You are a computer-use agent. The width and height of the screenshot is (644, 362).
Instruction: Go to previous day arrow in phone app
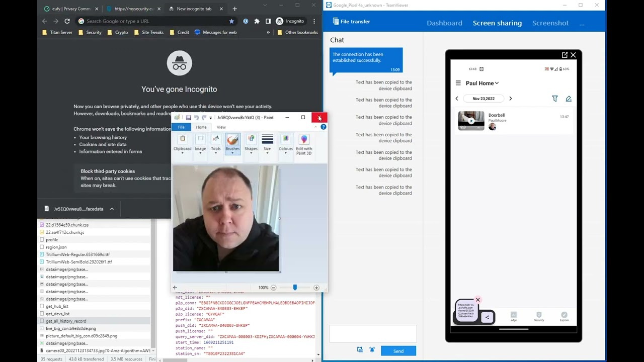tap(457, 99)
